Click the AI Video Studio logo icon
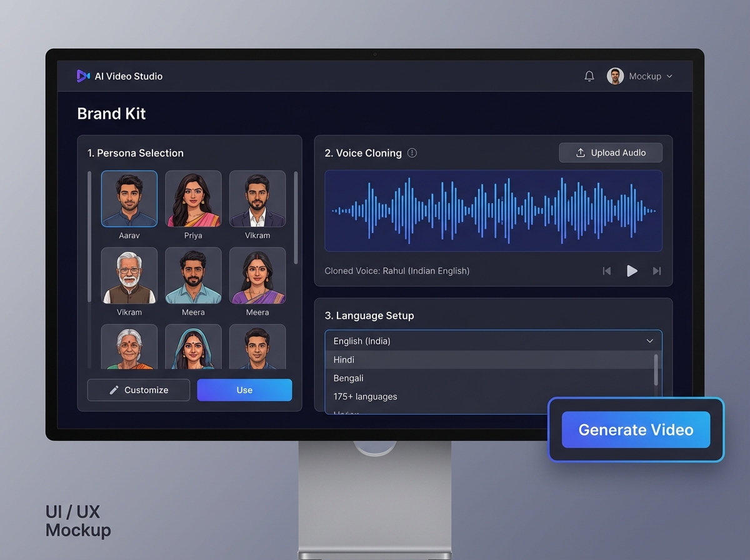 82,76
